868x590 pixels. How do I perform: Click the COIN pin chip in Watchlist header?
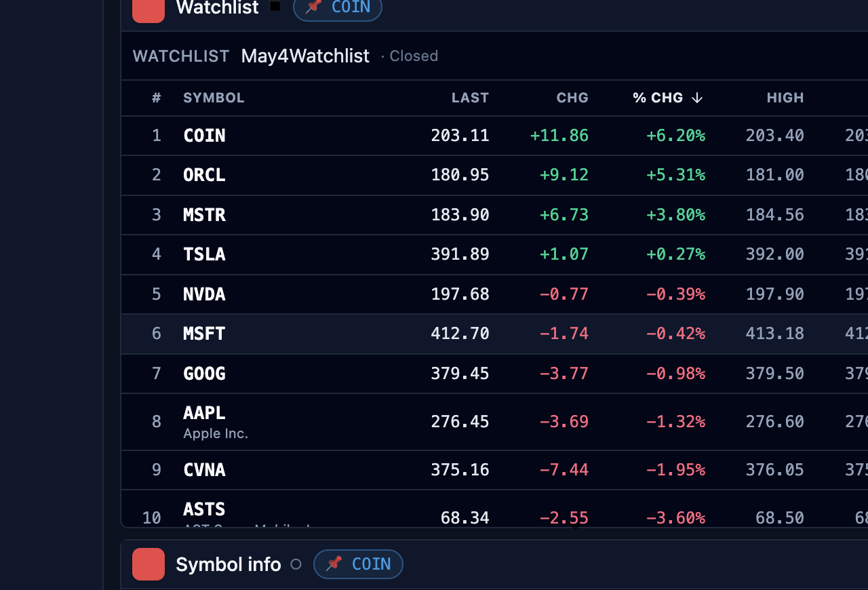(338, 7)
